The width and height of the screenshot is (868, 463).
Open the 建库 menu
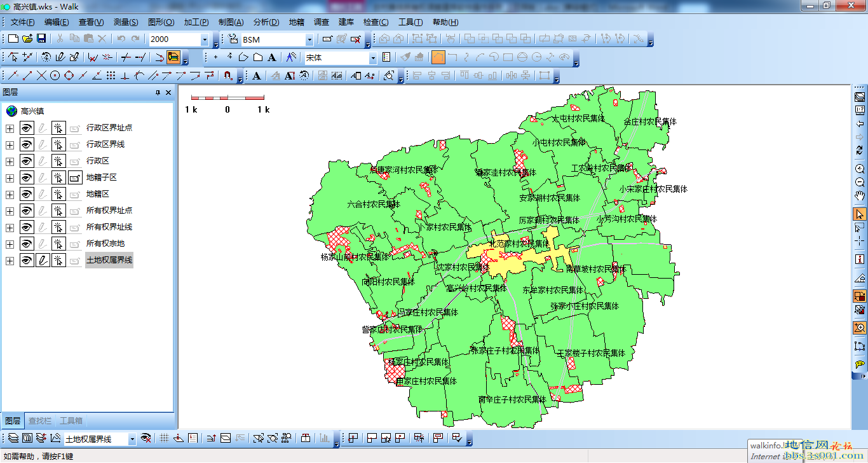(x=346, y=22)
